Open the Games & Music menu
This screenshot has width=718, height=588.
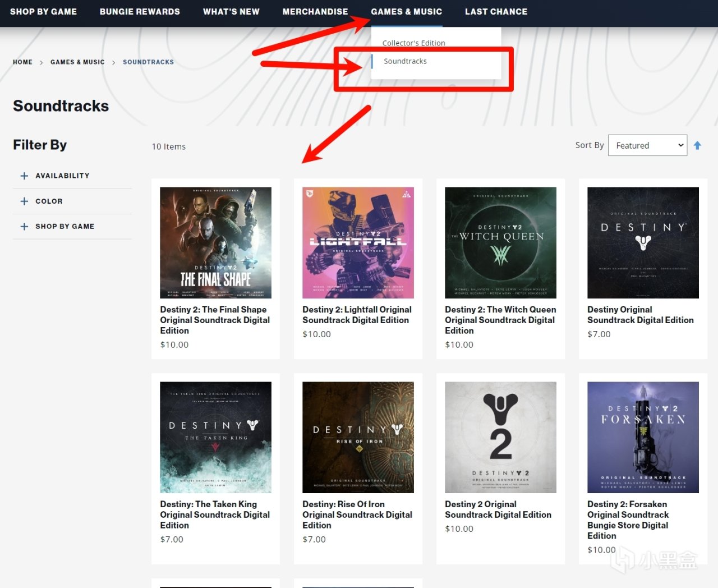point(407,11)
